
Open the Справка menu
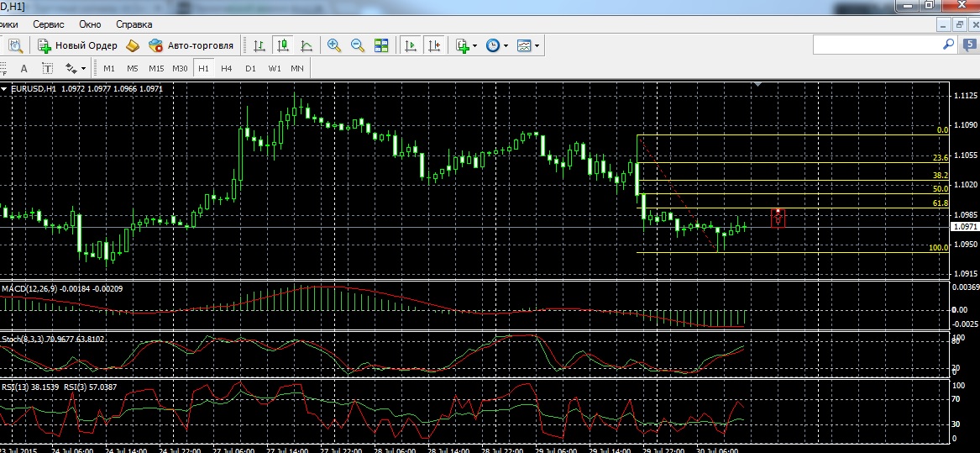click(x=134, y=24)
